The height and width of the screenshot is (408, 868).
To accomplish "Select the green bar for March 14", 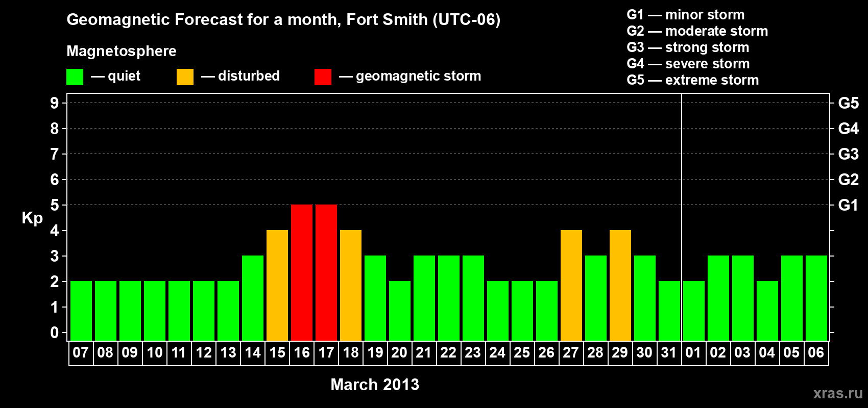I will pyautogui.click(x=253, y=298).
